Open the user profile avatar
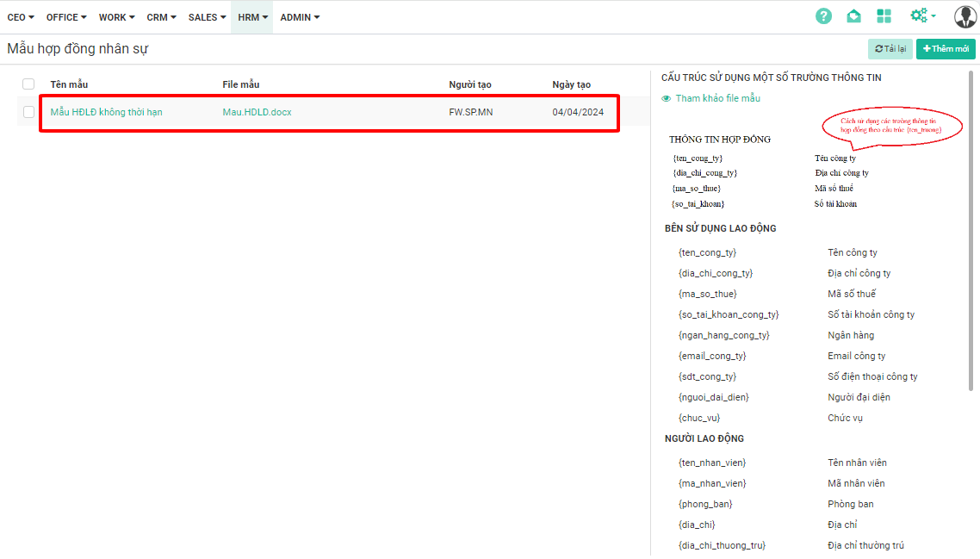 click(x=964, y=16)
